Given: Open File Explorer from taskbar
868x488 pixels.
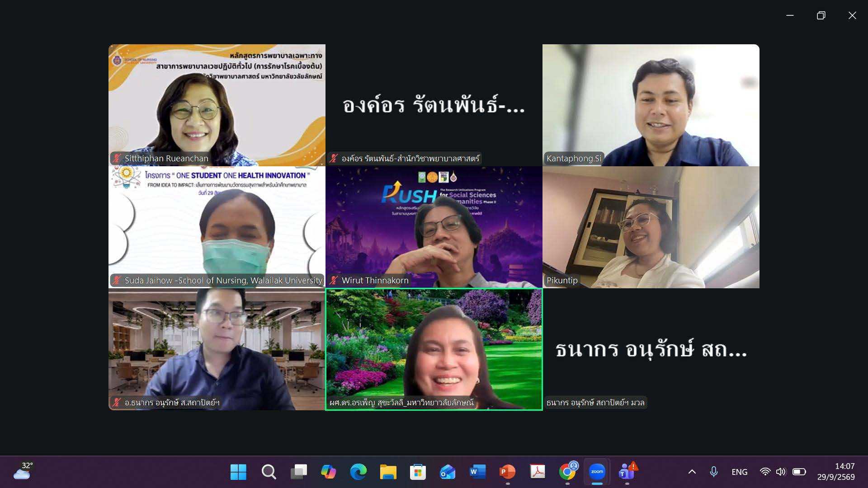Looking at the screenshot, I should tap(388, 472).
